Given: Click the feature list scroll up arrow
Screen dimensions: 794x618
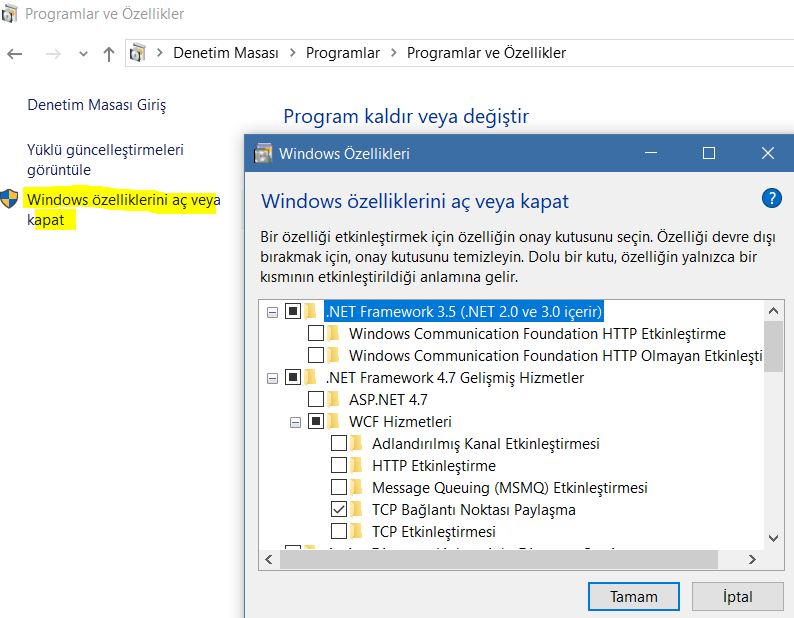Looking at the screenshot, I should 773,311.
